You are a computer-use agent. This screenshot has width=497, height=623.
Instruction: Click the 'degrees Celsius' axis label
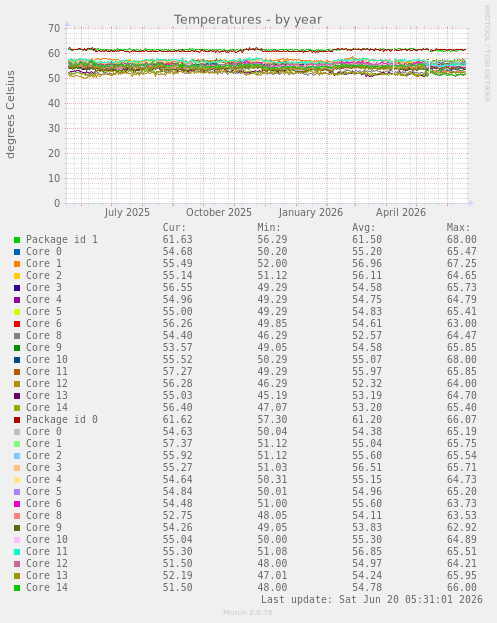point(10,114)
